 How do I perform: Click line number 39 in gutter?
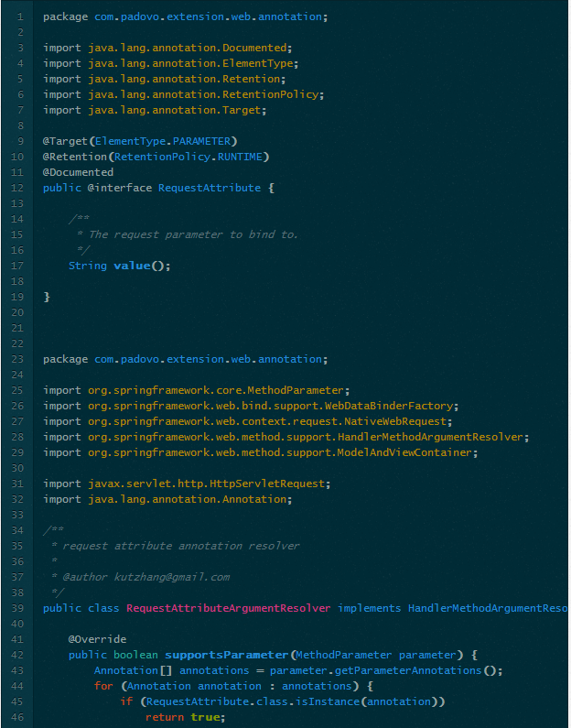pyautogui.click(x=17, y=608)
